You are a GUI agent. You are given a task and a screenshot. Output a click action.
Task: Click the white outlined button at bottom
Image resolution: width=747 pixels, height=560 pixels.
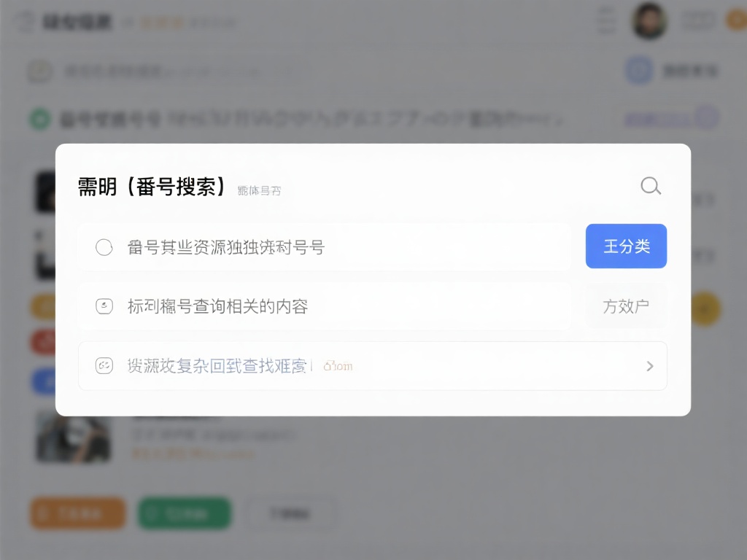tap(291, 513)
